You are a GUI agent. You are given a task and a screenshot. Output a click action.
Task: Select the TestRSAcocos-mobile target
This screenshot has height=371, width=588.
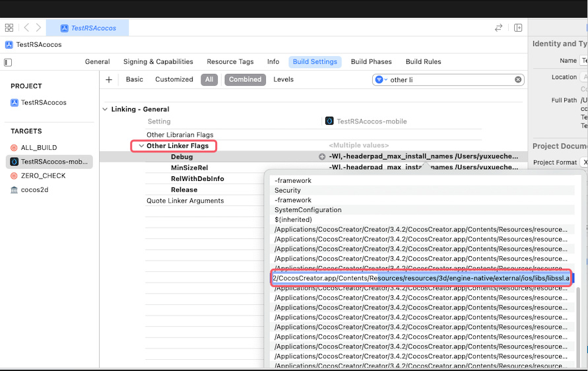pyautogui.click(x=49, y=162)
